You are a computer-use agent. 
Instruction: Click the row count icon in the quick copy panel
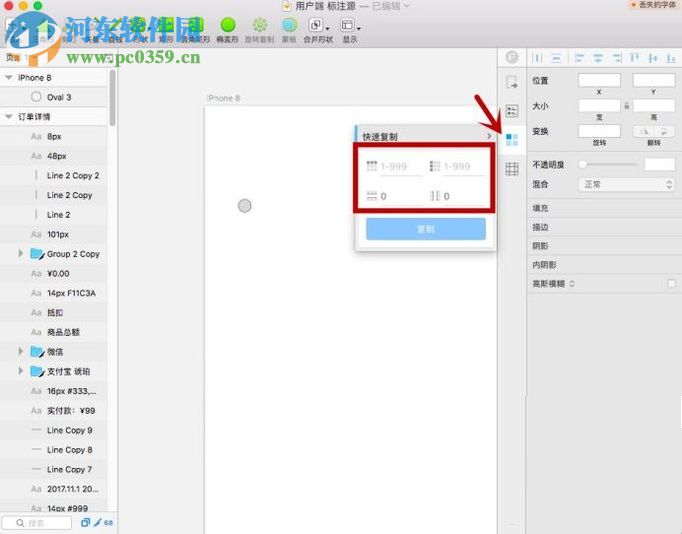pos(371,166)
